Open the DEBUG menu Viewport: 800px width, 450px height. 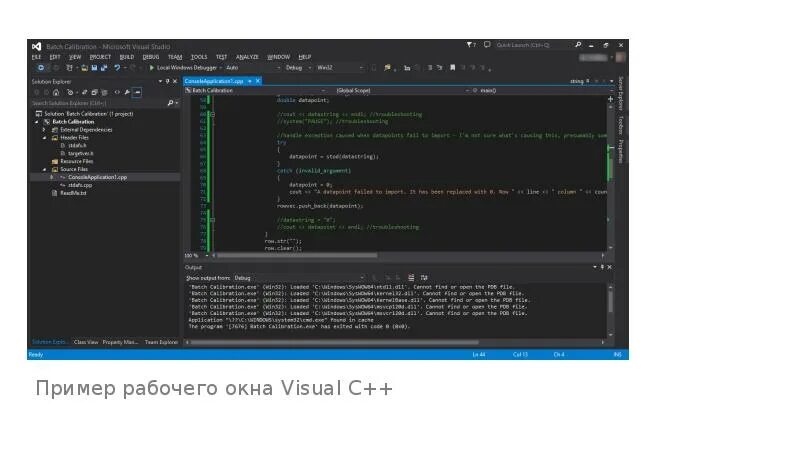coord(151,57)
